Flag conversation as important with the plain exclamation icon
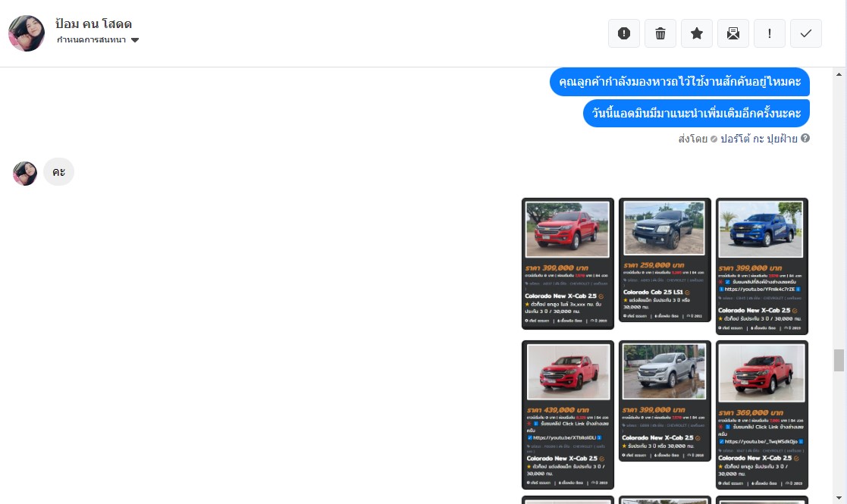This screenshot has width=847, height=504. coord(769,33)
